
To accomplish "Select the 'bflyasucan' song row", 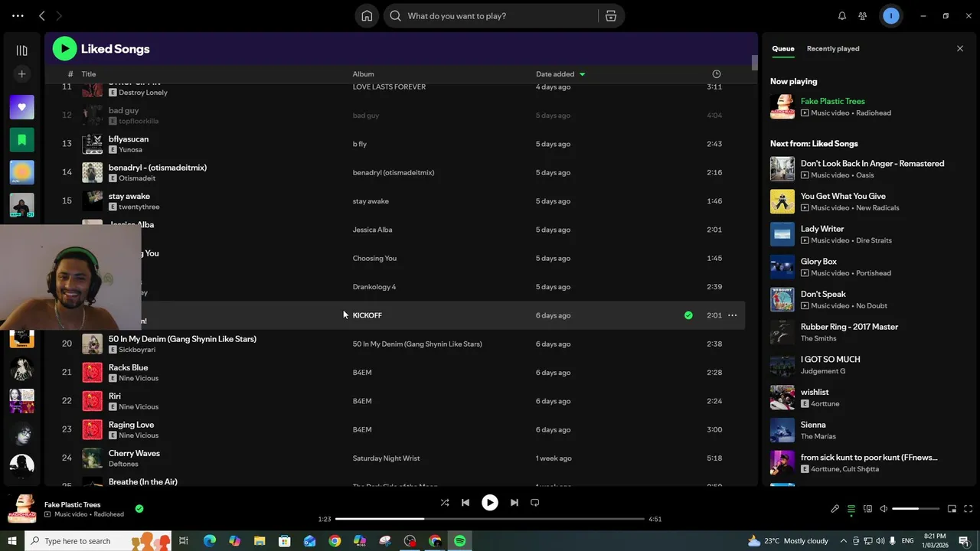I will (394, 144).
